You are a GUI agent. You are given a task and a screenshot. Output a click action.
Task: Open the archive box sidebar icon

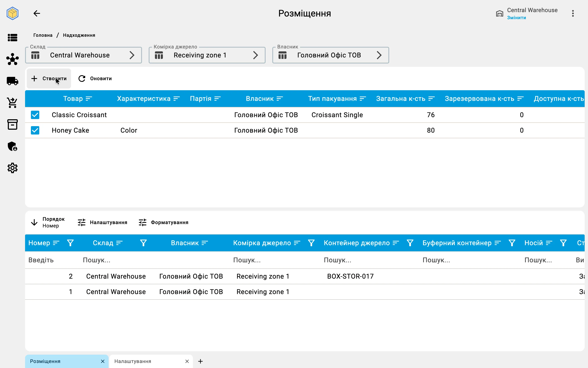[12, 124]
